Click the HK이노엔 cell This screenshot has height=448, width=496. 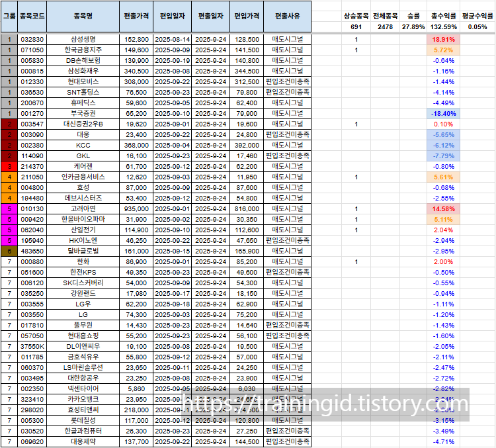click(x=83, y=241)
